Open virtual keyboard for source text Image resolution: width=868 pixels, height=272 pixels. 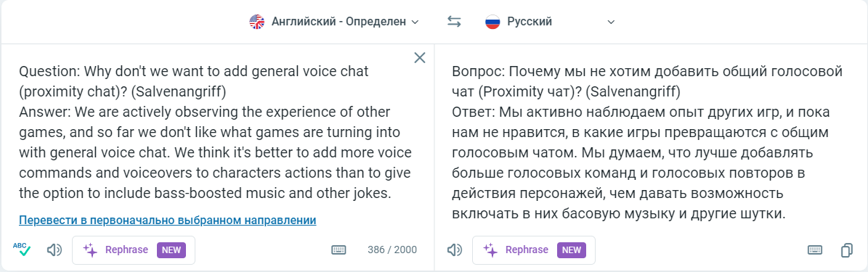[338, 250]
